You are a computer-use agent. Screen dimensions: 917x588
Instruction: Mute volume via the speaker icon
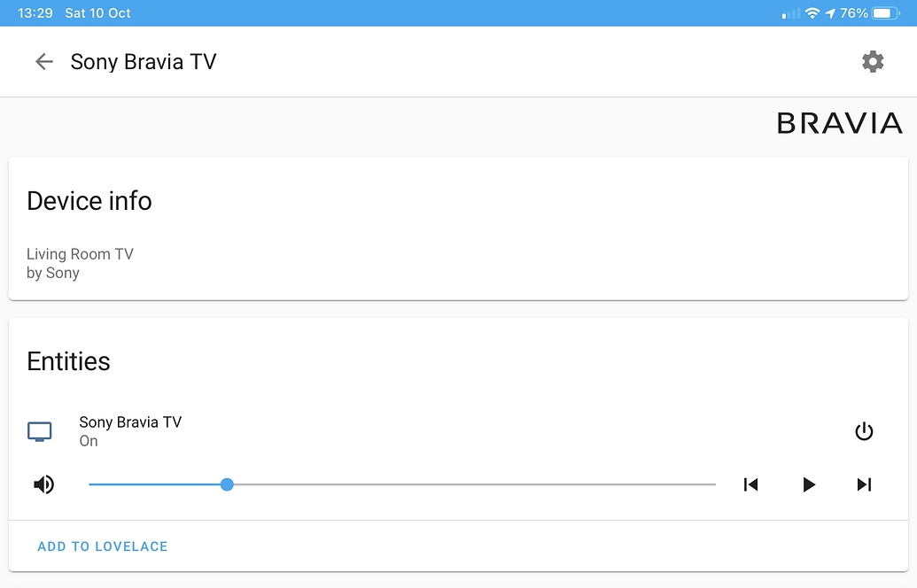(x=43, y=484)
